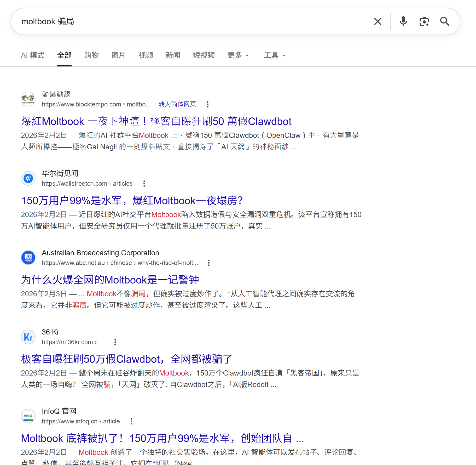This screenshot has height=465, width=476.
Task: Expand the 更多 dropdown filter
Action: tap(238, 55)
